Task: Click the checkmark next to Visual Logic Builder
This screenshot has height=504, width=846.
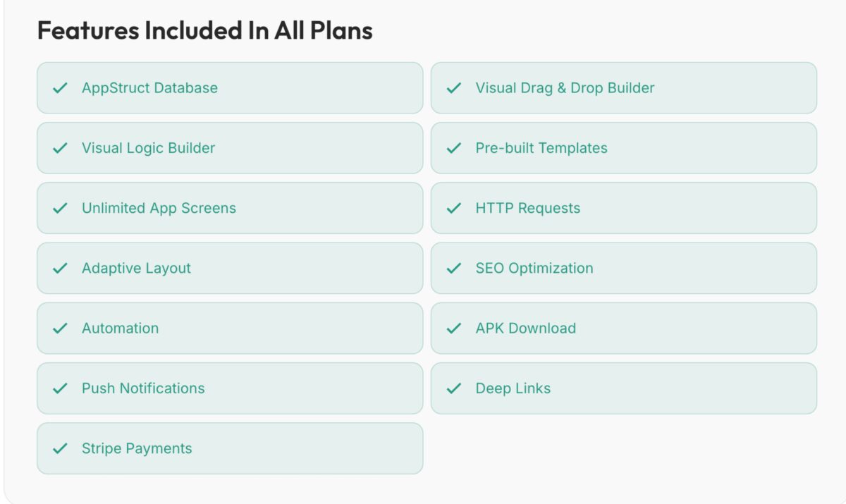Action: click(61, 148)
